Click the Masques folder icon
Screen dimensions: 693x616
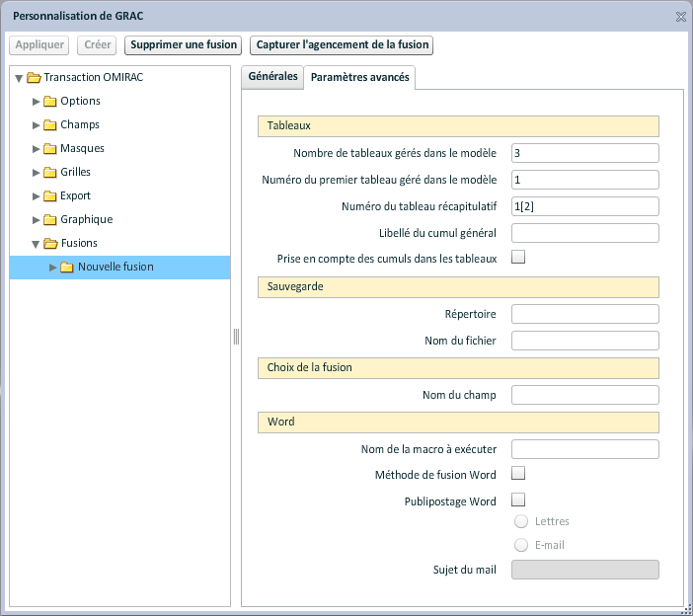pos(49,148)
